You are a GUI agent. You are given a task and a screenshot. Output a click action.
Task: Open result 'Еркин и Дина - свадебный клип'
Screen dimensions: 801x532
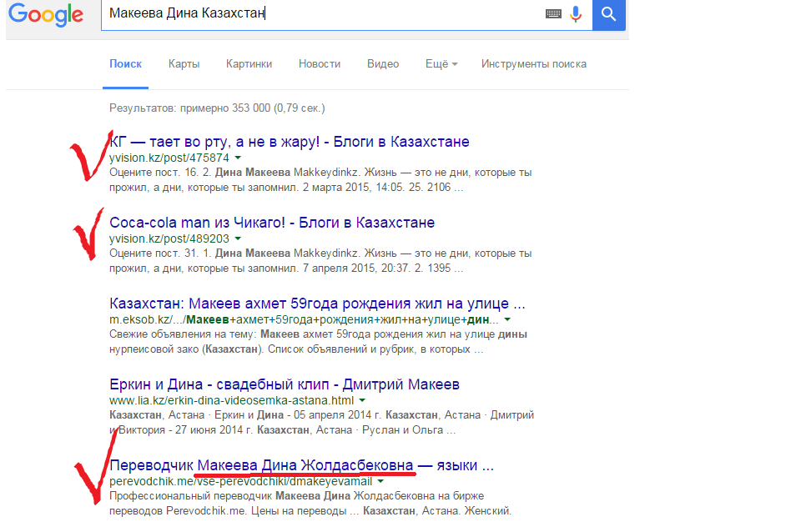[x=285, y=384]
